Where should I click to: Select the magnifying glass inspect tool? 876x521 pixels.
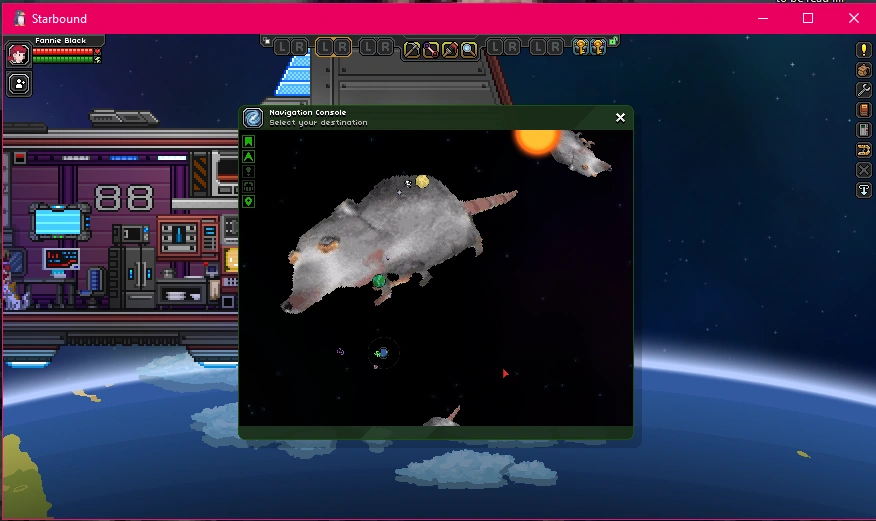468,48
